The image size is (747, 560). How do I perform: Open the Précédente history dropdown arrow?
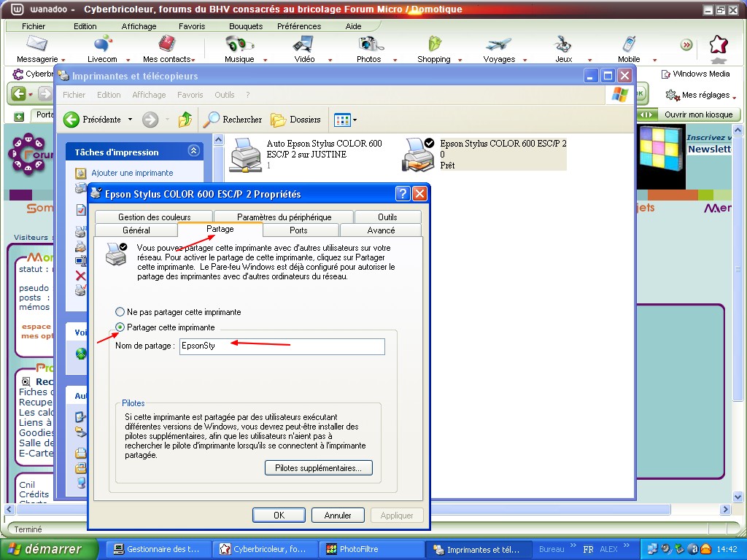coord(130,120)
